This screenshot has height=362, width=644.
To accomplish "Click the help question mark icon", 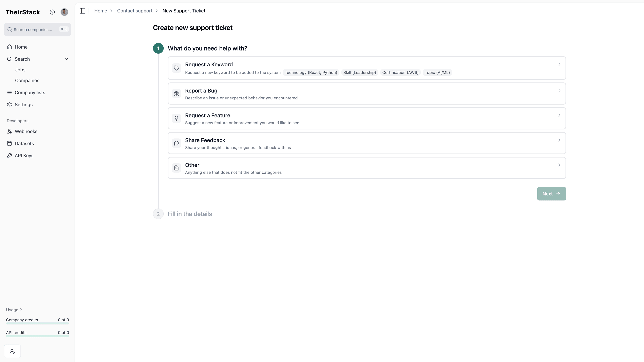I will click(52, 12).
